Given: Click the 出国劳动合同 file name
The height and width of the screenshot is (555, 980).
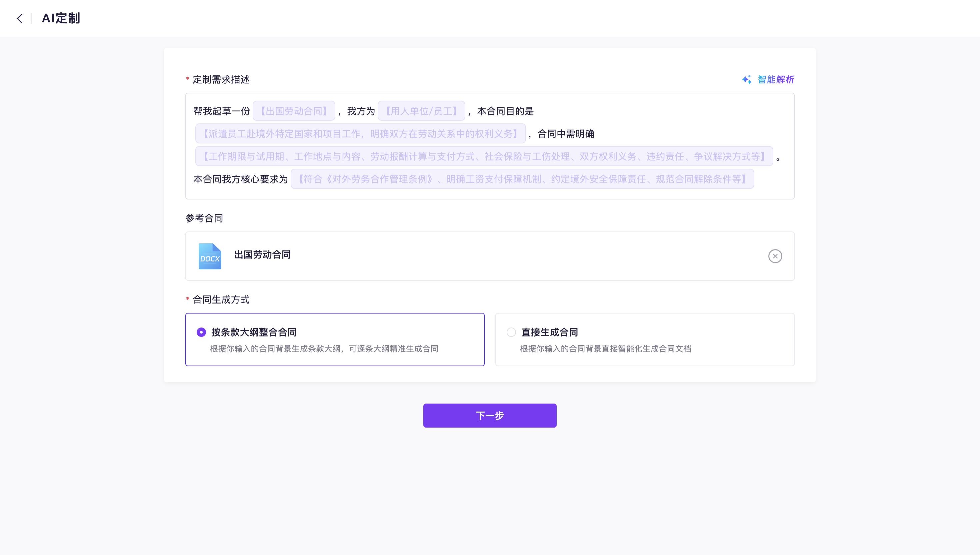Looking at the screenshot, I should (262, 254).
